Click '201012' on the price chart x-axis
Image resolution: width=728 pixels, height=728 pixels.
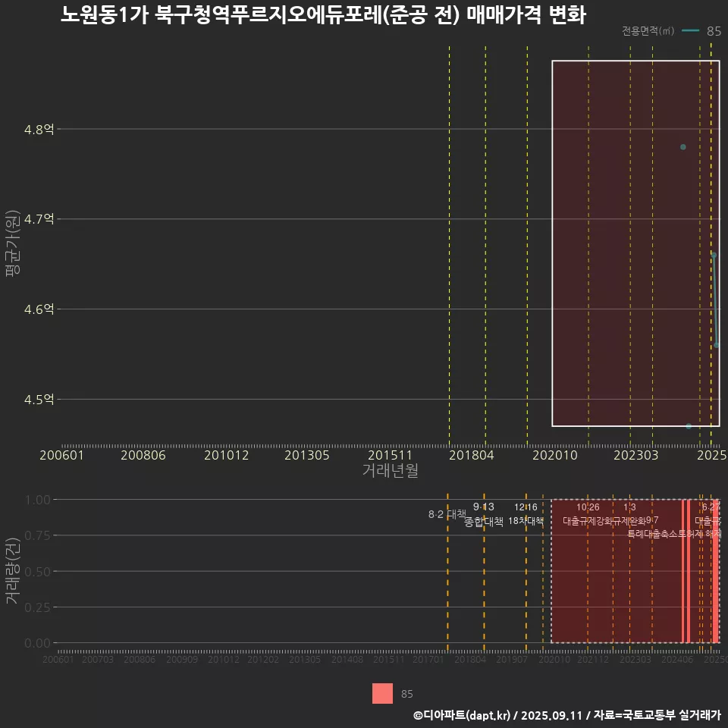coord(227,455)
